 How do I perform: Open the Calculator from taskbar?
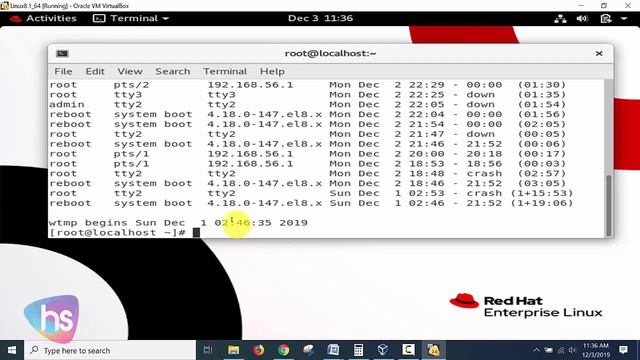(358, 350)
